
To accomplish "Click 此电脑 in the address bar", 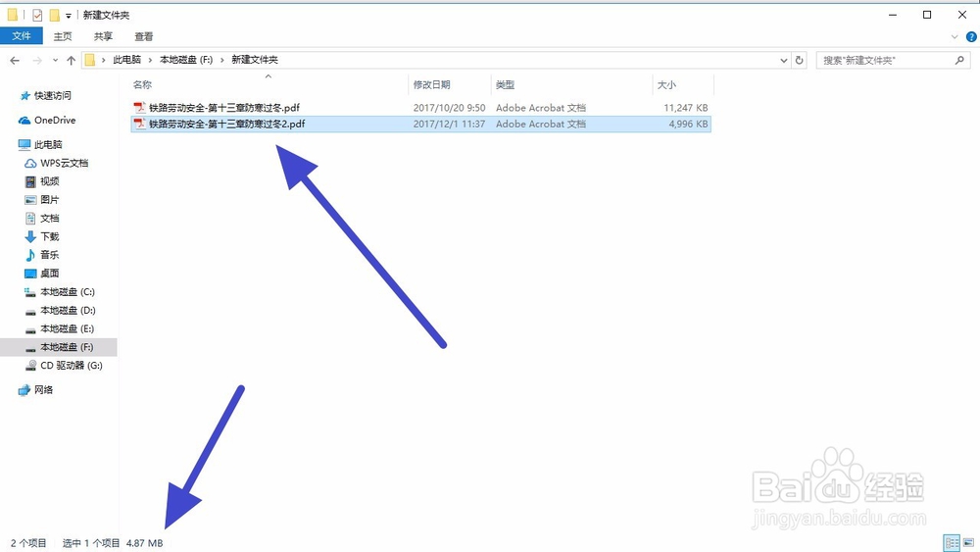I will click(126, 60).
